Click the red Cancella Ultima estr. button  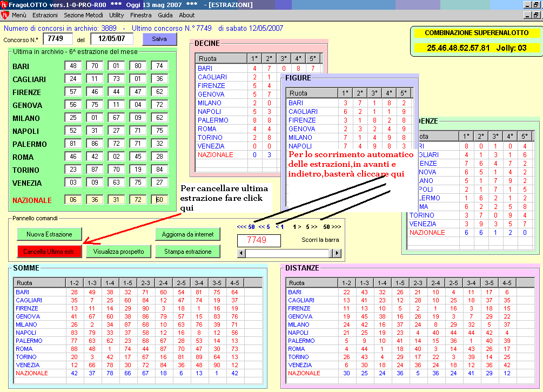tap(49, 252)
